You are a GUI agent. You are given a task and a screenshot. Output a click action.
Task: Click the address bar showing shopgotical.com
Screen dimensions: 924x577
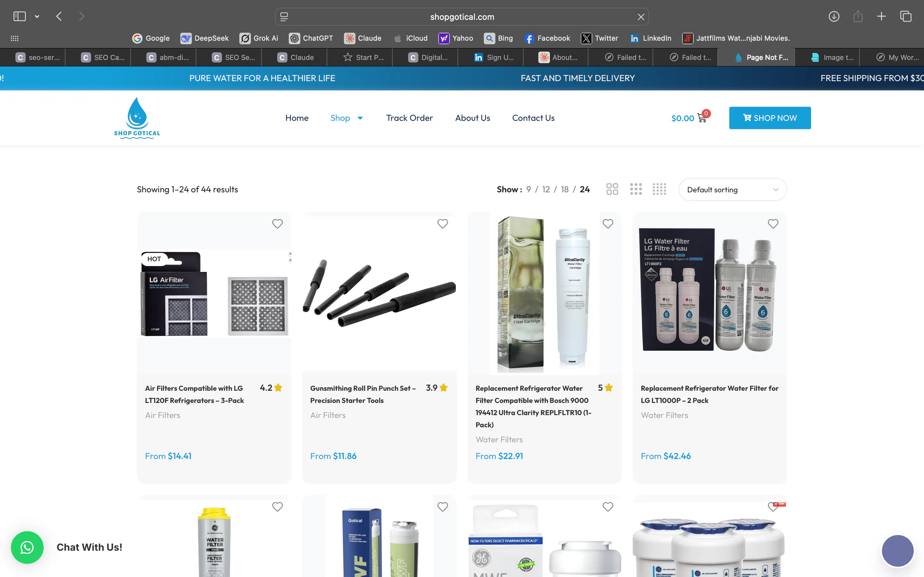pyautogui.click(x=462, y=16)
